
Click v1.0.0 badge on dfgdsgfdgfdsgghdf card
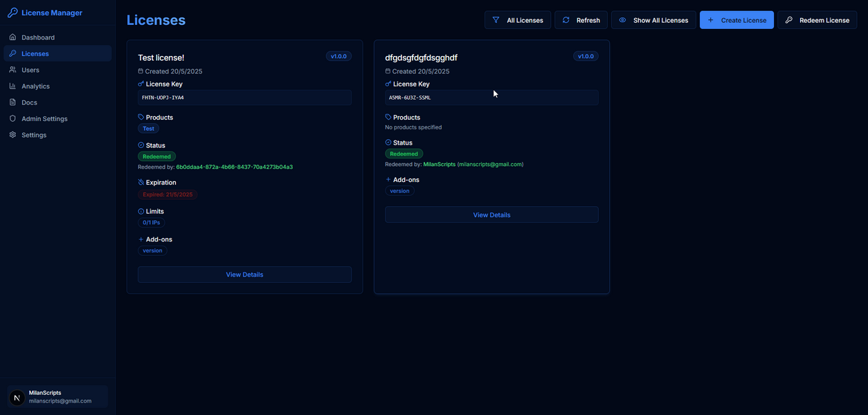tap(586, 57)
